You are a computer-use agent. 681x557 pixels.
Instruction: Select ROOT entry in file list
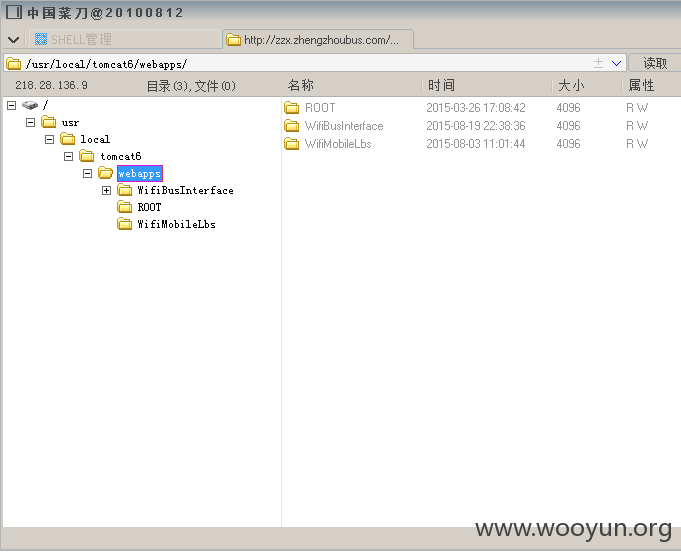tap(320, 108)
